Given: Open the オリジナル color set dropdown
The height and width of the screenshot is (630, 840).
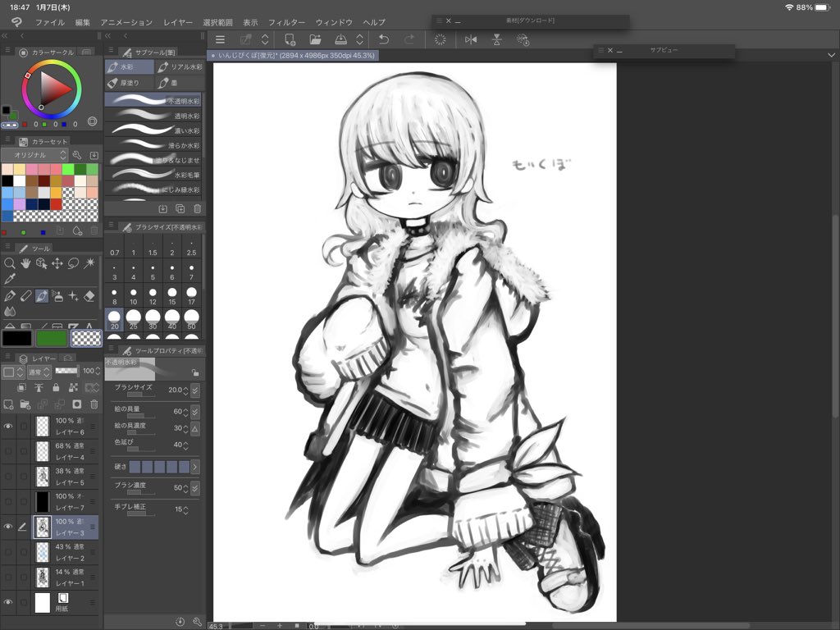Looking at the screenshot, I should [34, 155].
